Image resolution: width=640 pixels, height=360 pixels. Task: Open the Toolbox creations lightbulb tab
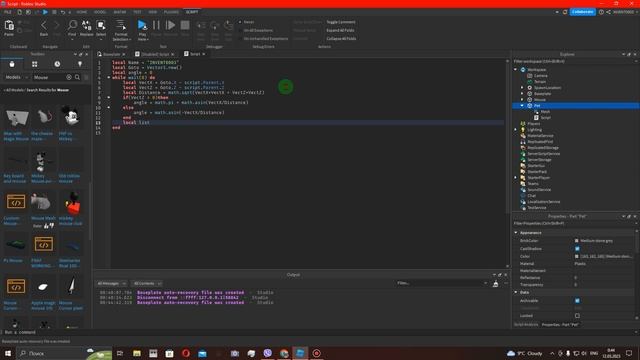point(80,64)
